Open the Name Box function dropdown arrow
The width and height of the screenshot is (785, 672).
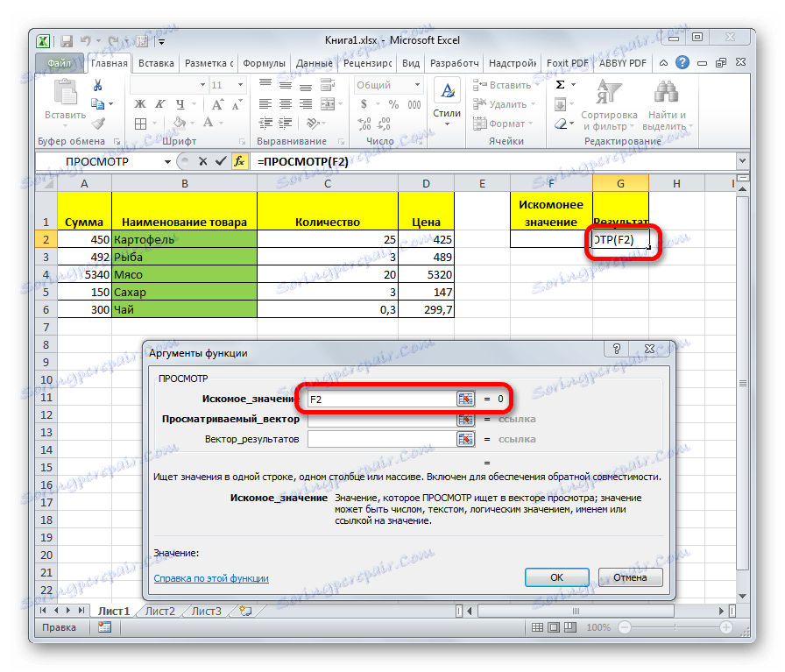[x=167, y=162]
